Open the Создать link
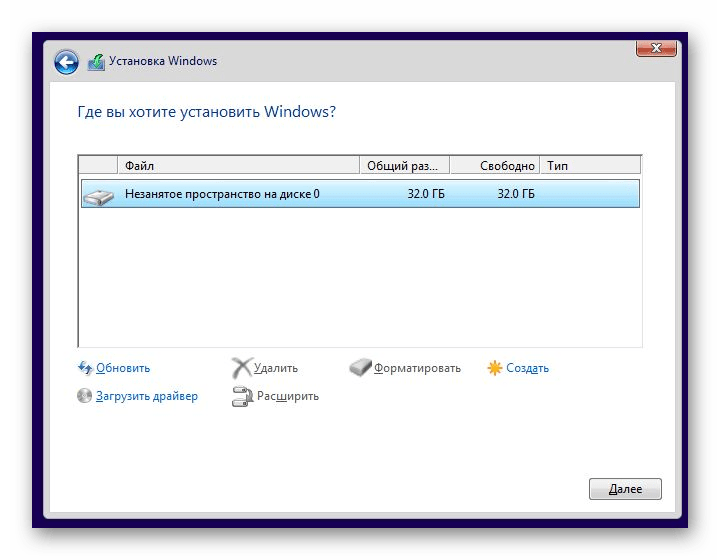 tap(528, 368)
